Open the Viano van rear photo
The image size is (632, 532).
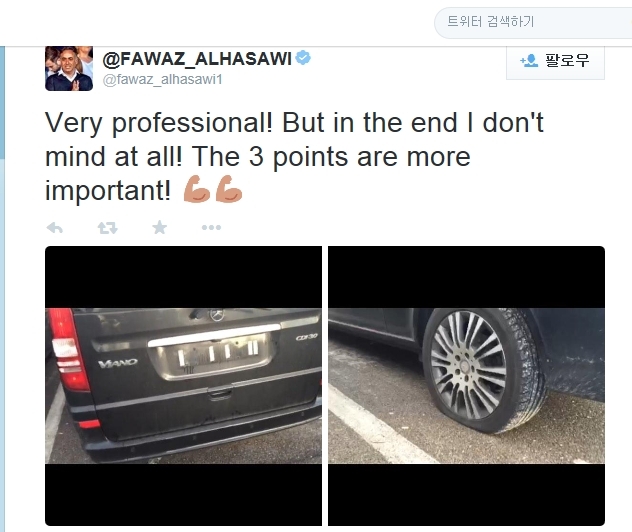coord(183,386)
